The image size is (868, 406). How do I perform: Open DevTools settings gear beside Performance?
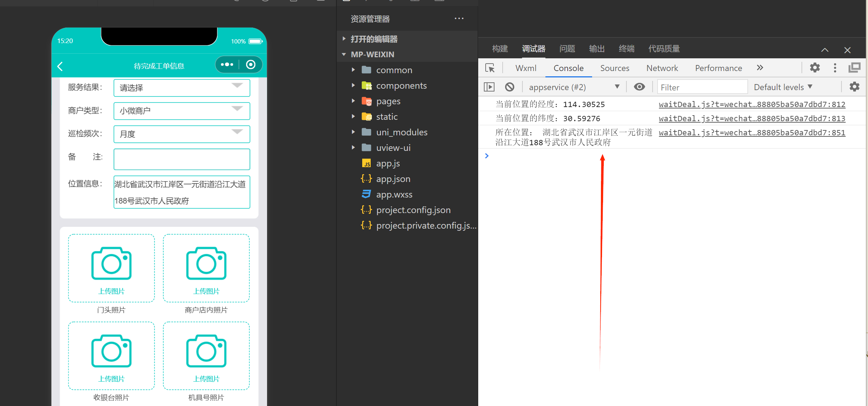(x=815, y=68)
